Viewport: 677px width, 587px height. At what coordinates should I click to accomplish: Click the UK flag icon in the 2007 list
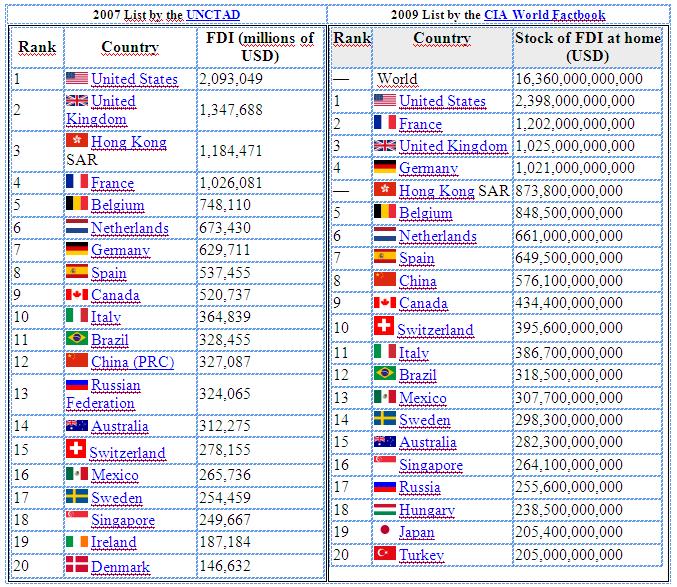click(x=77, y=100)
